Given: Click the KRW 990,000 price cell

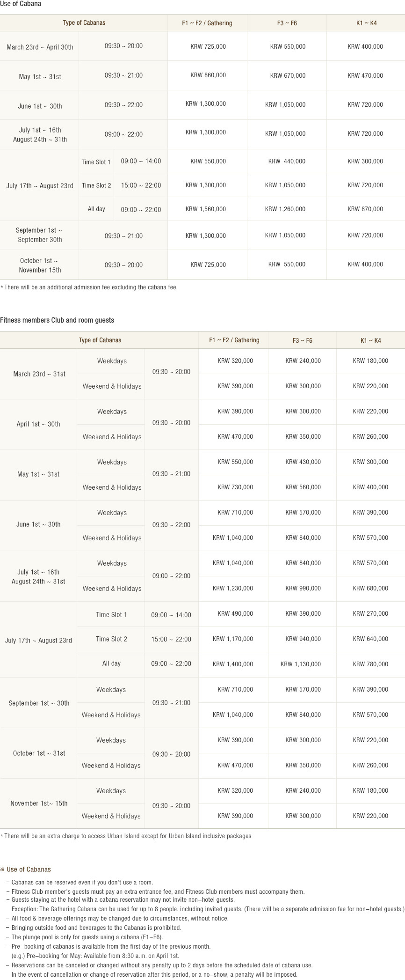Looking at the screenshot, I should (x=303, y=589).
